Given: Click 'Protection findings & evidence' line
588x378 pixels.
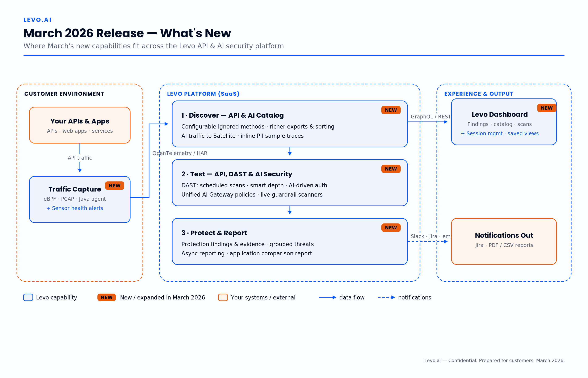Looking at the screenshot, I should pyautogui.click(x=248, y=244).
